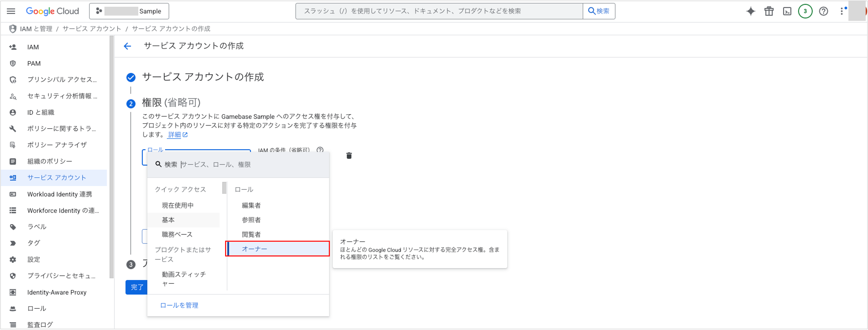Screen dimensions: 868x330
Task: Open ロールを管理 link
Action: click(x=179, y=305)
